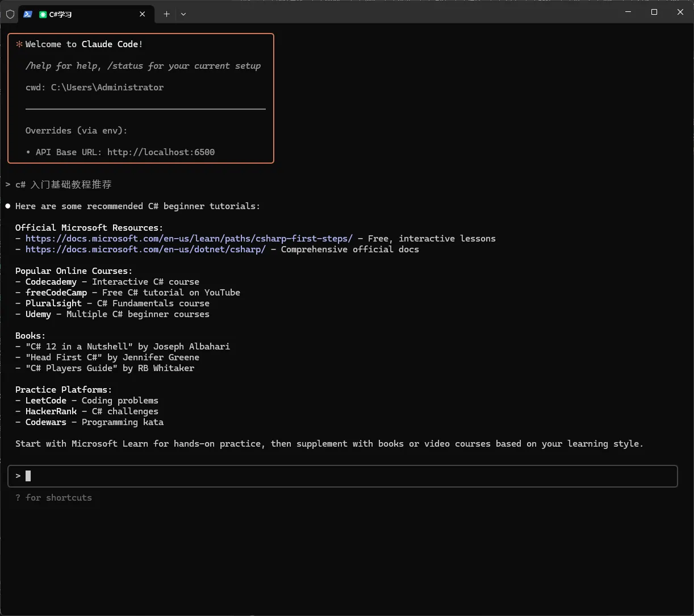
Task: Click the user prompt "c# 入门基础教程推荐"
Action: point(64,185)
